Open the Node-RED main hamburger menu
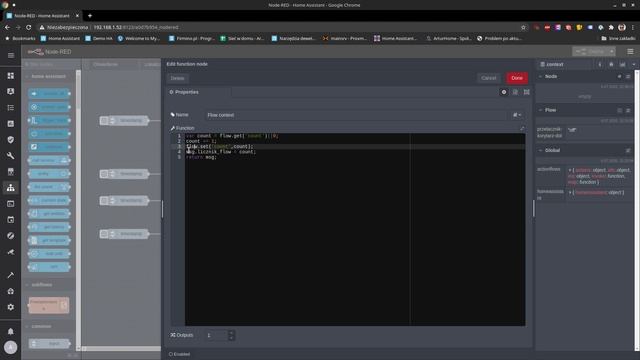This screenshot has height=360, width=640. click(x=630, y=51)
